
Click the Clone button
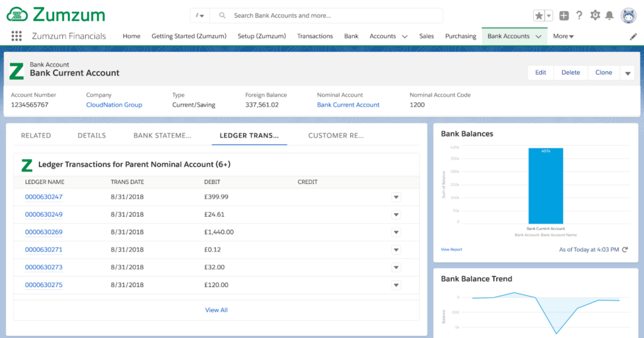[x=603, y=73]
